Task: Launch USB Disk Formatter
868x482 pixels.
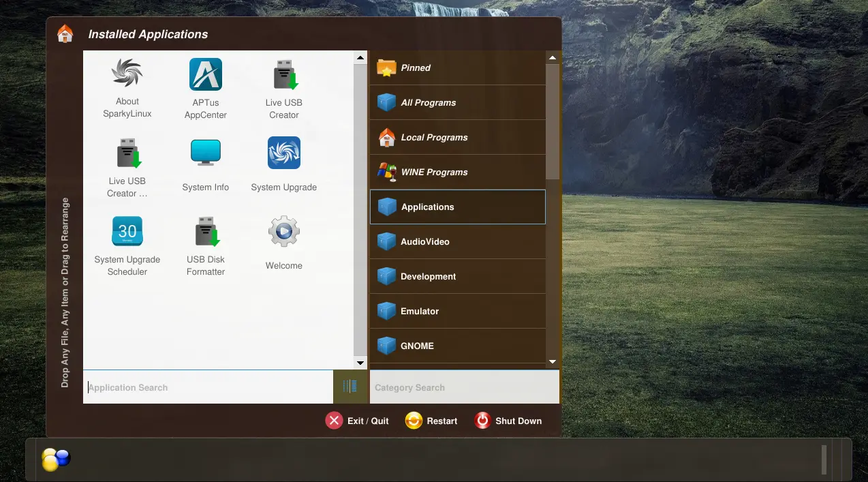Action: [x=205, y=245]
